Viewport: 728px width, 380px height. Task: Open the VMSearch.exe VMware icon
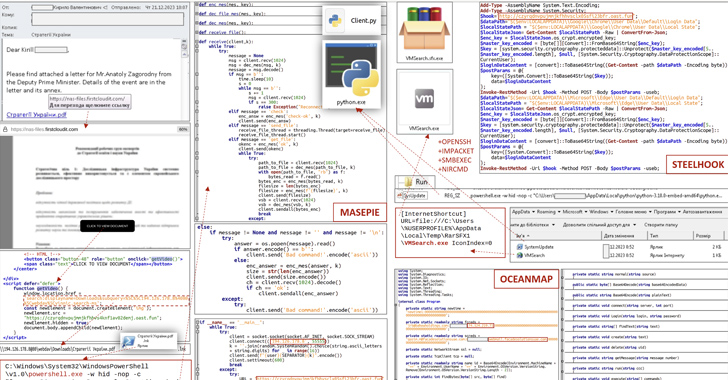click(x=424, y=98)
